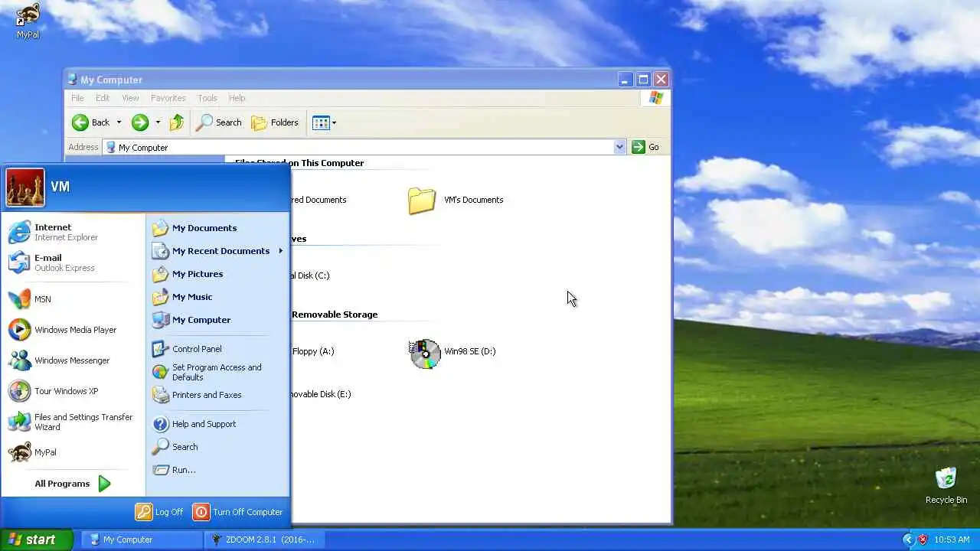Click the VM user chess picture
The image size is (980, 551).
click(x=25, y=187)
